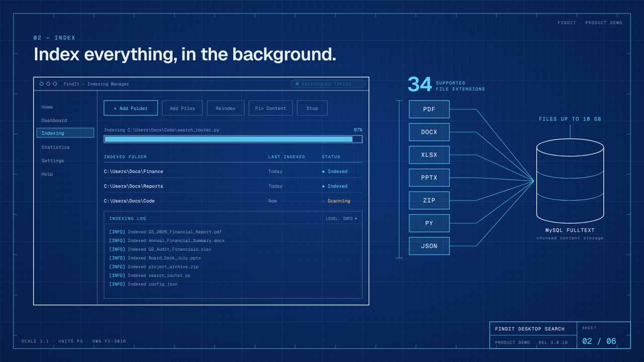
Task: Open Help in the sidebar
Action: [x=47, y=174]
